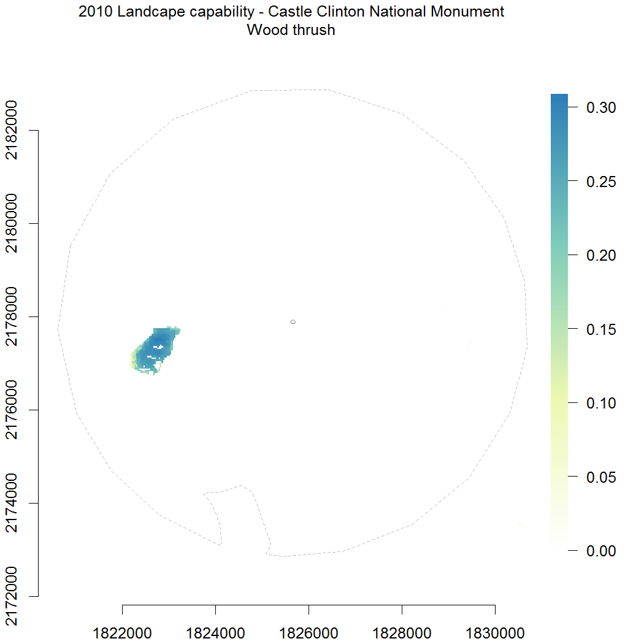
Task: Pick the y-axis label 2174000
Action: (12, 503)
